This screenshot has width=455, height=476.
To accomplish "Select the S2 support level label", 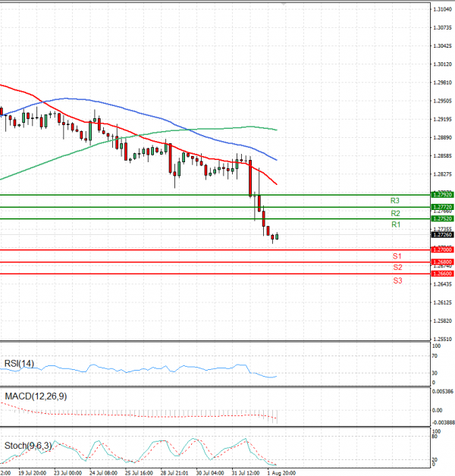I will (397, 268).
